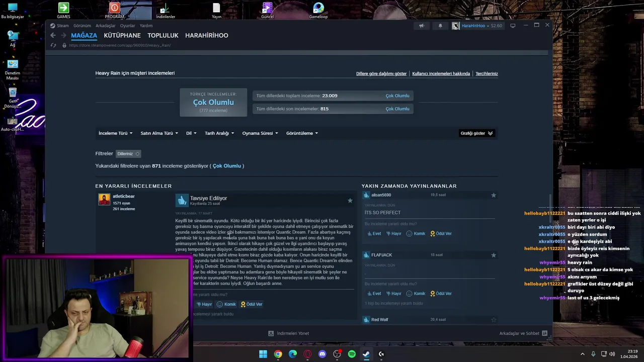This screenshot has width=644, height=362.
Task: Click the Big Picture mode monitor icon
Action: tap(513, 26)
